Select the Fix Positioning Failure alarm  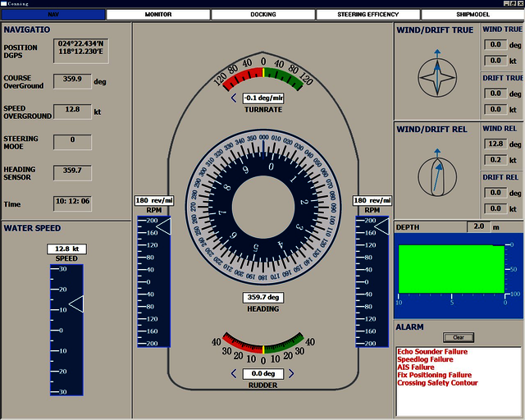pos(434,375)
